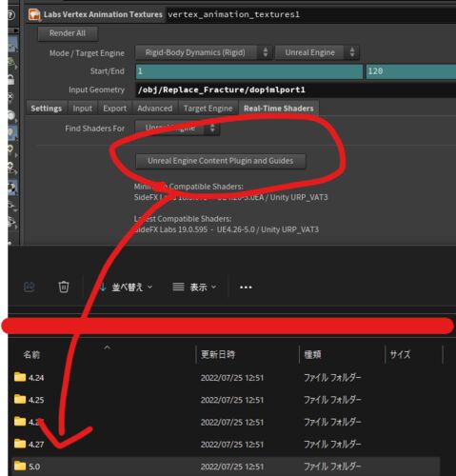Open the 並べ替え sort menu
456x476 pixels.
tap(126, 288)
